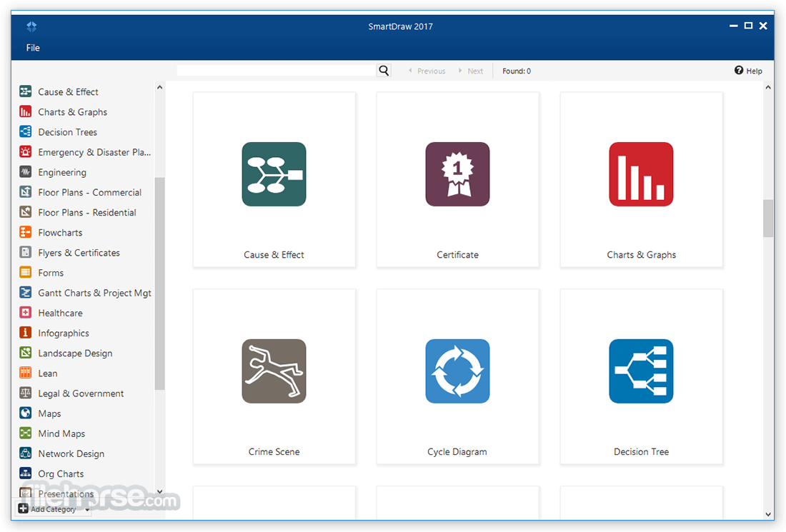Open the Network Design icon
This screenshot has width=786, height=532.
26,453
